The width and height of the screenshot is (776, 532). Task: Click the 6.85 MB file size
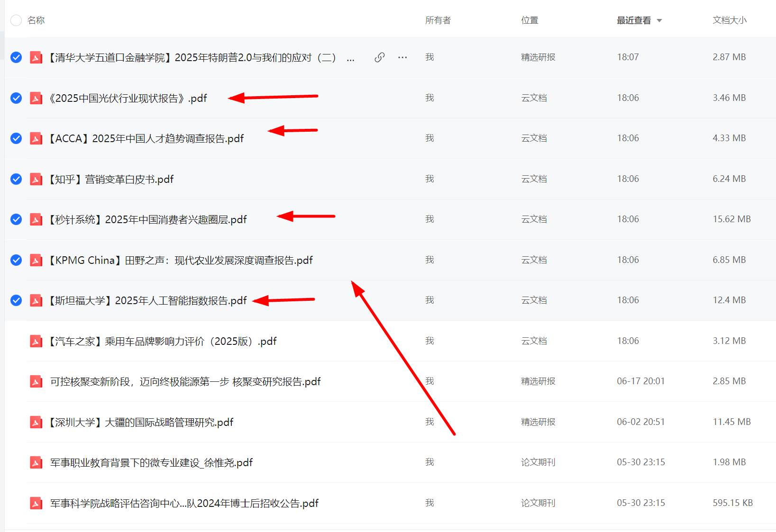point(730,260)
